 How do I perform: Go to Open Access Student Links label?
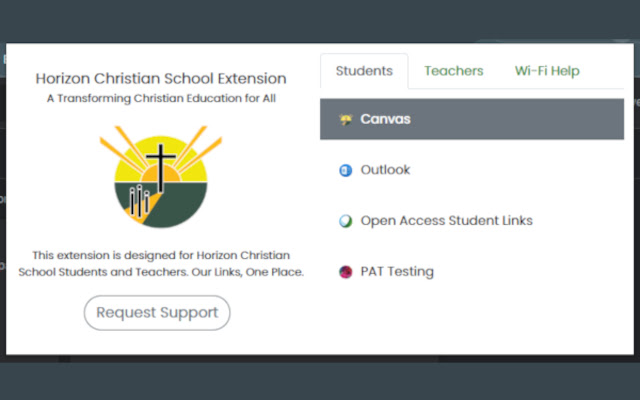(446, 221)
